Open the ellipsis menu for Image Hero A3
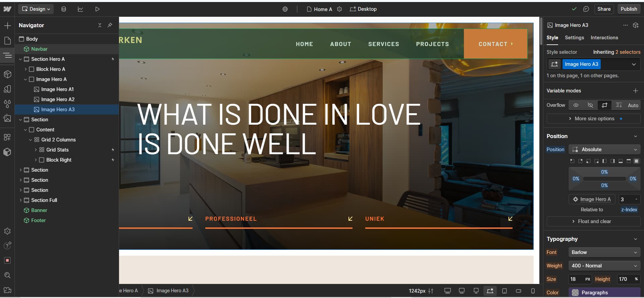 [x=625, y=25]
